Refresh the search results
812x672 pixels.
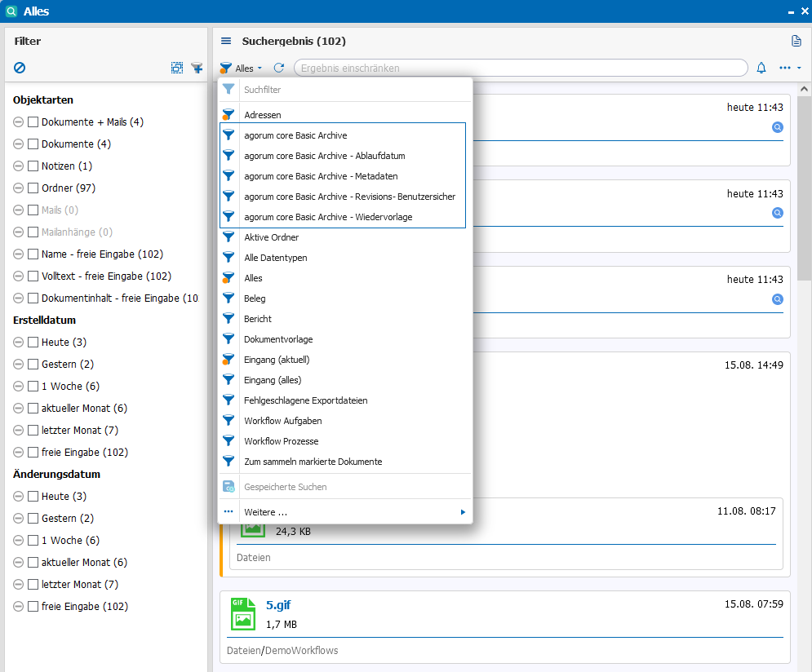(x=279, y=68)
